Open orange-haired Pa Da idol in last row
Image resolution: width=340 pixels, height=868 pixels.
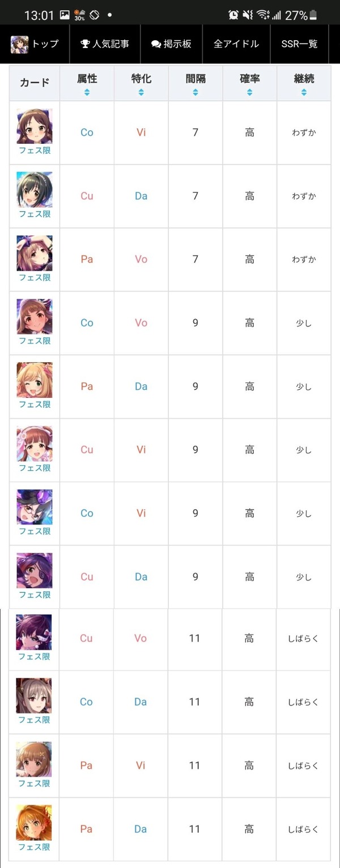pos(34,822)
